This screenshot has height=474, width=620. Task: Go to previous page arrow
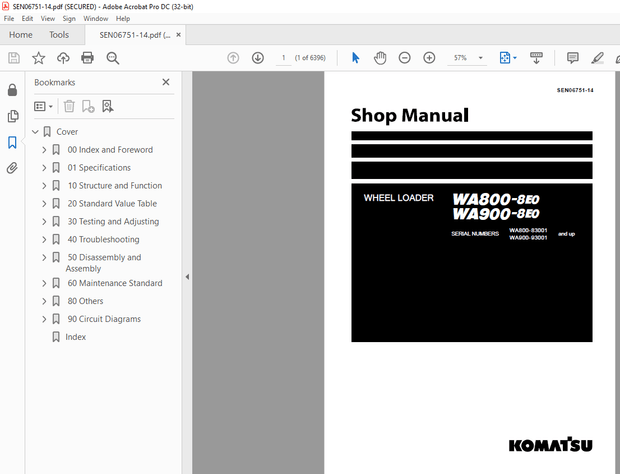(233, 58)
